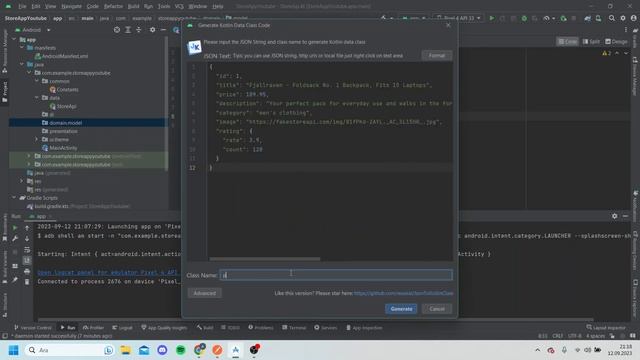Click Collapse All icon in Project panel
Image resolution: width=640 pixels, height=360 pixels.
tap(139, 30)
